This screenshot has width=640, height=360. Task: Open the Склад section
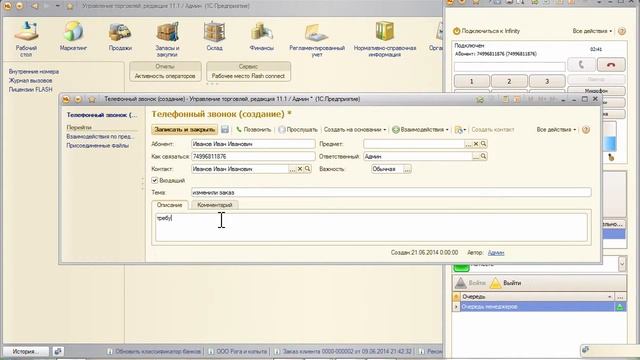coord(214,37)
